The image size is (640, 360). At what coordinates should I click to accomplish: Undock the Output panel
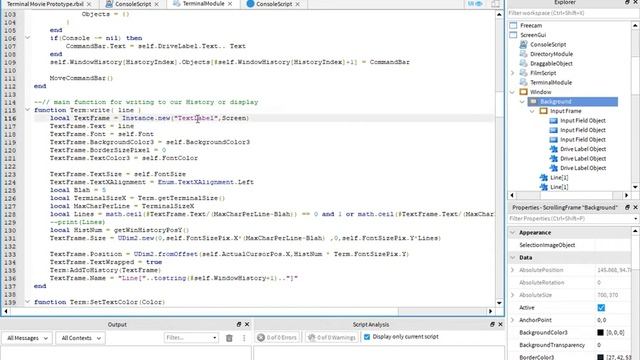[x=239, y=324]
